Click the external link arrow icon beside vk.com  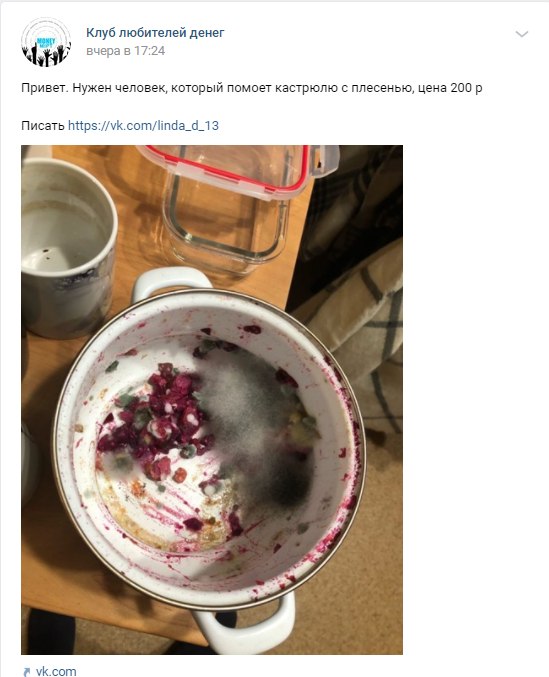tap(27, 671)
